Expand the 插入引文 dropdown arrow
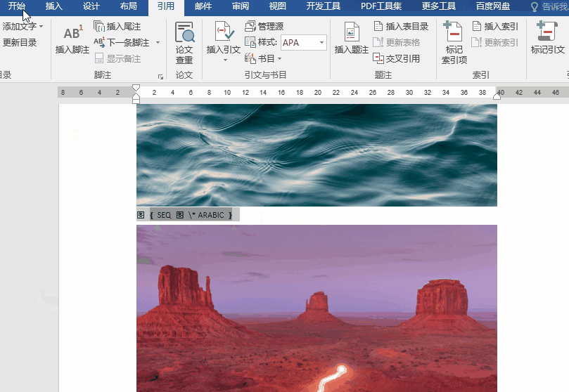The width and height of the screenshot is (569, 392). pos(225,60)
